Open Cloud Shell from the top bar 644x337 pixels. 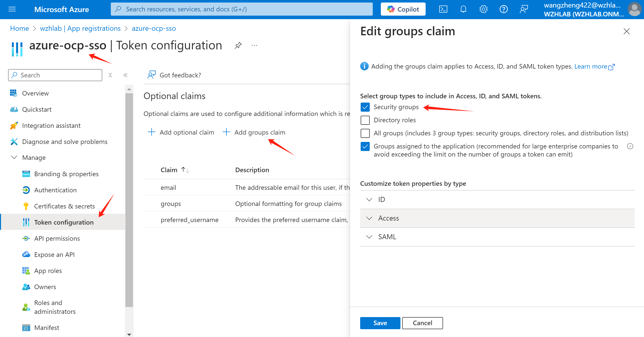point(443,9)
